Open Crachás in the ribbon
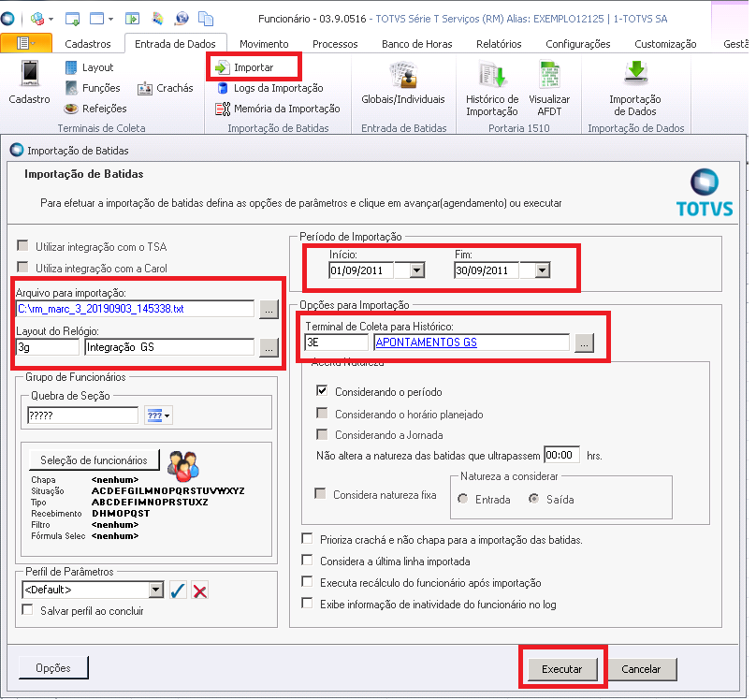 (166, 88)
